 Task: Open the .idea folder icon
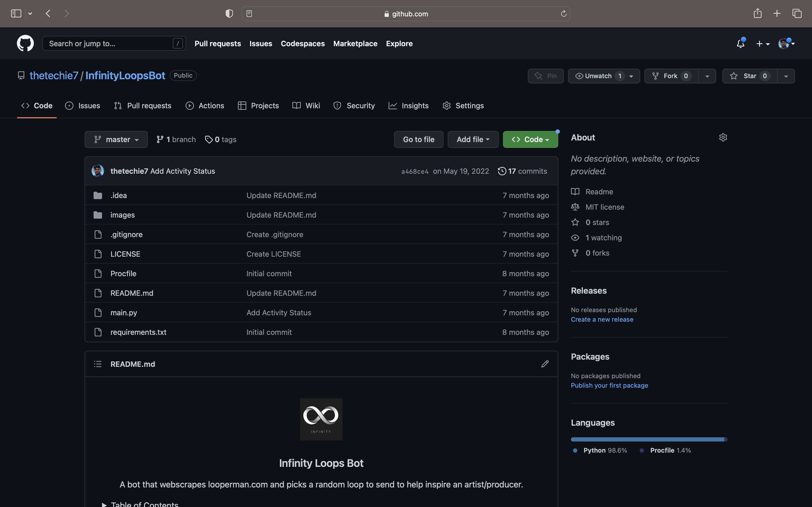pyautogui.click(x=98, y=195)
